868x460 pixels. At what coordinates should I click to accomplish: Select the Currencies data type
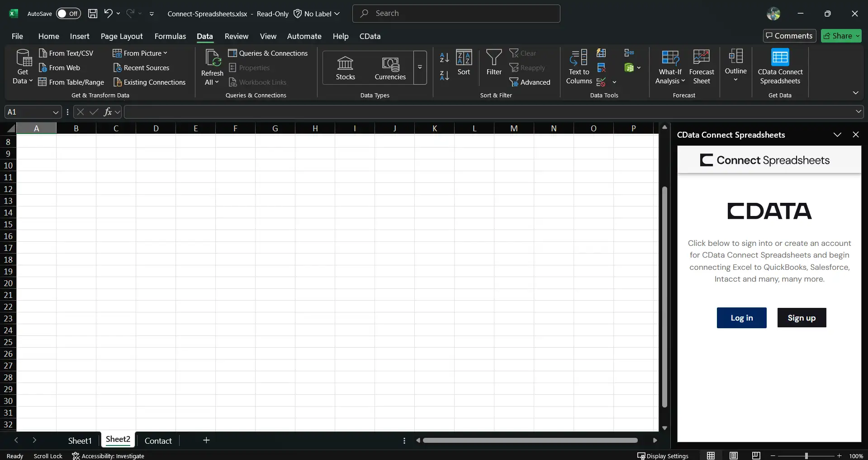coord(390,68)
